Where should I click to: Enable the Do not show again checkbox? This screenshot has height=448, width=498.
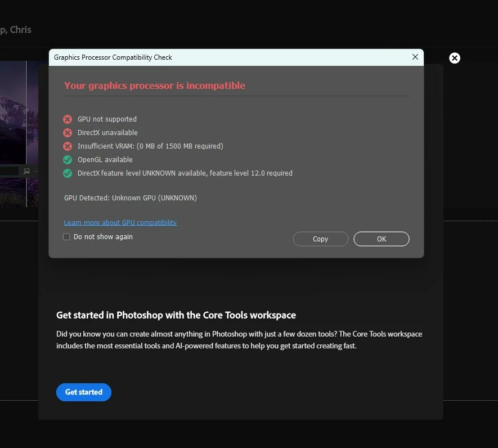66,237
